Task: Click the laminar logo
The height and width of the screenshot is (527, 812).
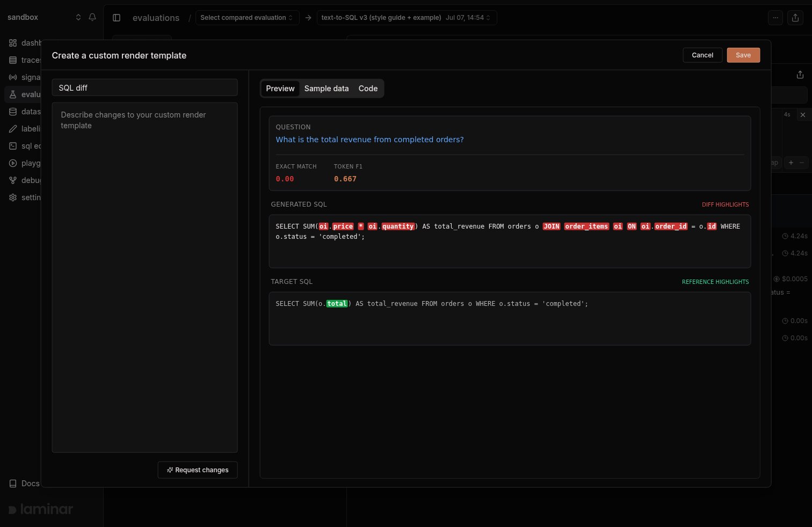Action: coord(41,509)
